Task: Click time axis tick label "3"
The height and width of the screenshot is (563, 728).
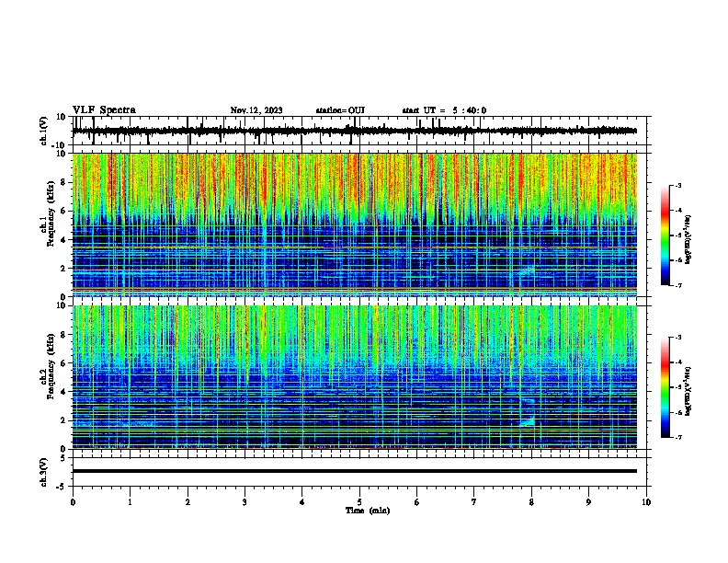Action: (x=245, y=502)
